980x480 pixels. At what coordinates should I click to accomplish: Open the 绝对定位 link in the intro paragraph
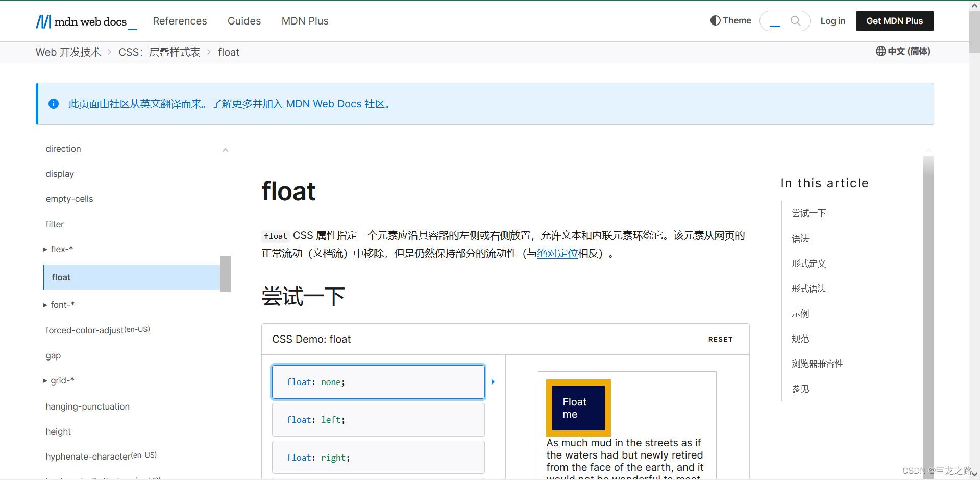pos(557,253)
